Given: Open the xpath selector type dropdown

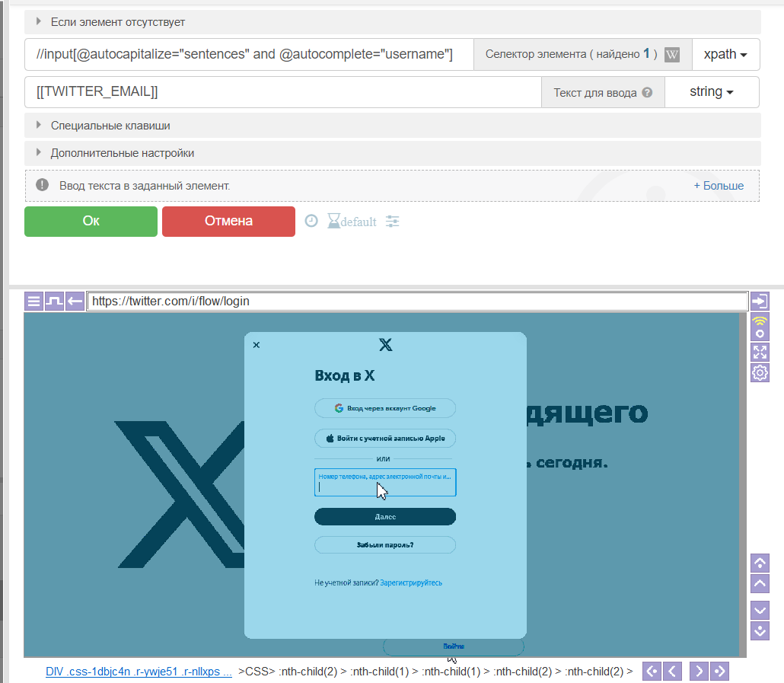Looking at the screenshot, I should pyautogui.click(x=725, y=55).
